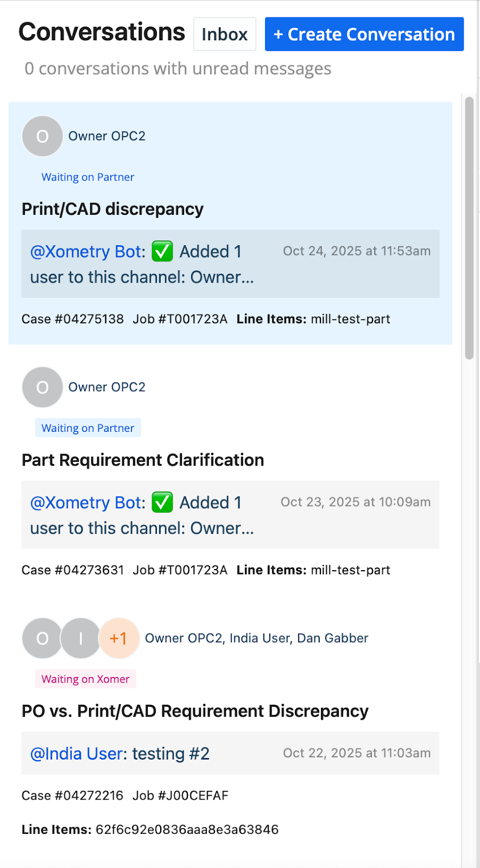Click Waiting on Partner tag, first conversation
Viewport: 480px width, 868px height.
tap(87, 177)
